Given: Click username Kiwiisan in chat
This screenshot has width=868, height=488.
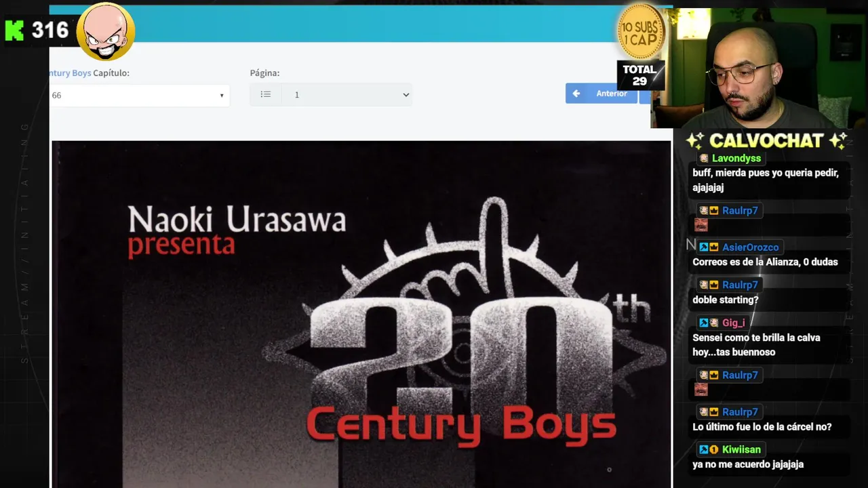Looking at the screenshot, I should (x=741, y=449).
